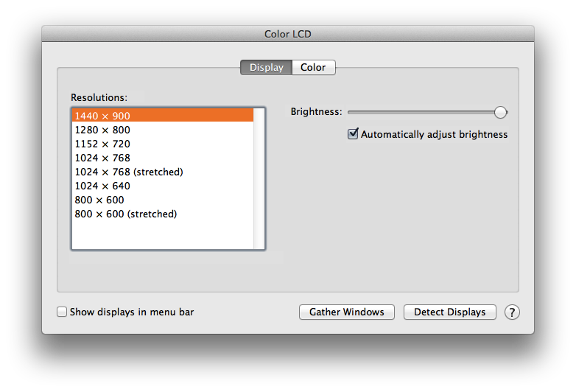
Task: Select the Display tab
Action: pos(267,68)
